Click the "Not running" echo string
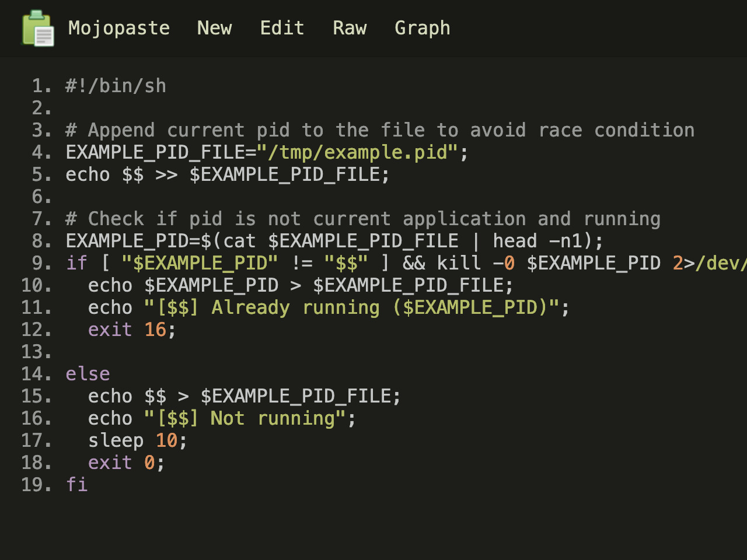The image size is (747, 560). 245,418
